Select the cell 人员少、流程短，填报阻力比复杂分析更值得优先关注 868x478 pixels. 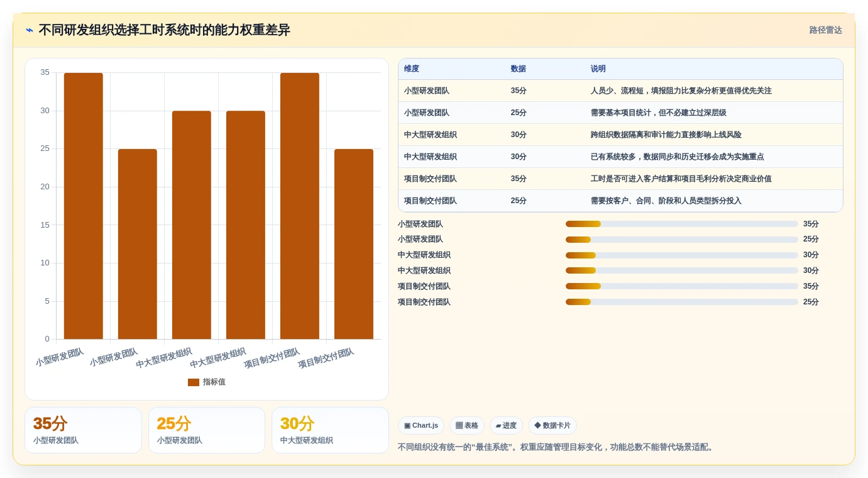[x=681, y=91]
